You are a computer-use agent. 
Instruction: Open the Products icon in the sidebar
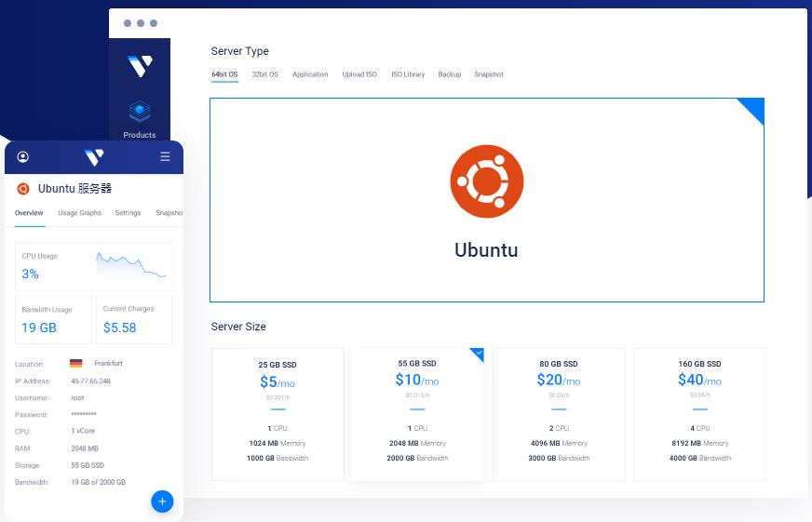point(140,111)
